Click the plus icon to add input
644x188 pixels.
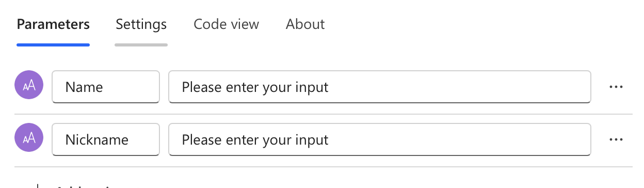pos(38,186)
